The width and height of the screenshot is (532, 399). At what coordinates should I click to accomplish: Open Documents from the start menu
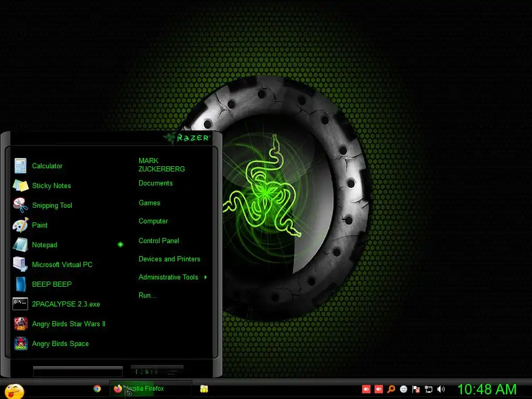click(x=156, y=183)
